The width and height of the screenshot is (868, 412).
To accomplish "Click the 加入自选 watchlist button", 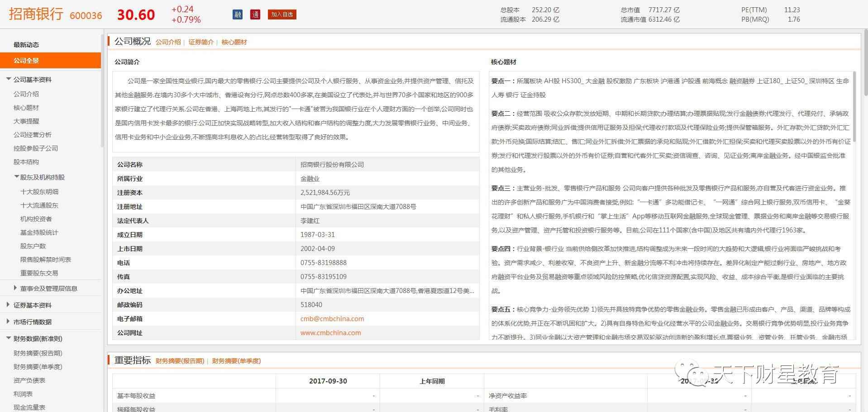I will coord(282,14).
